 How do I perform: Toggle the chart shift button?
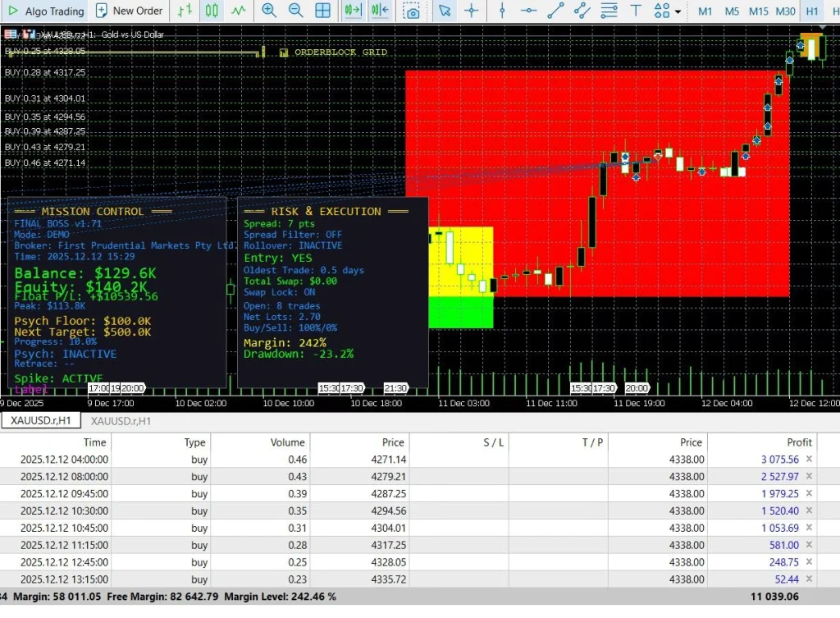[x=380, y=11]
